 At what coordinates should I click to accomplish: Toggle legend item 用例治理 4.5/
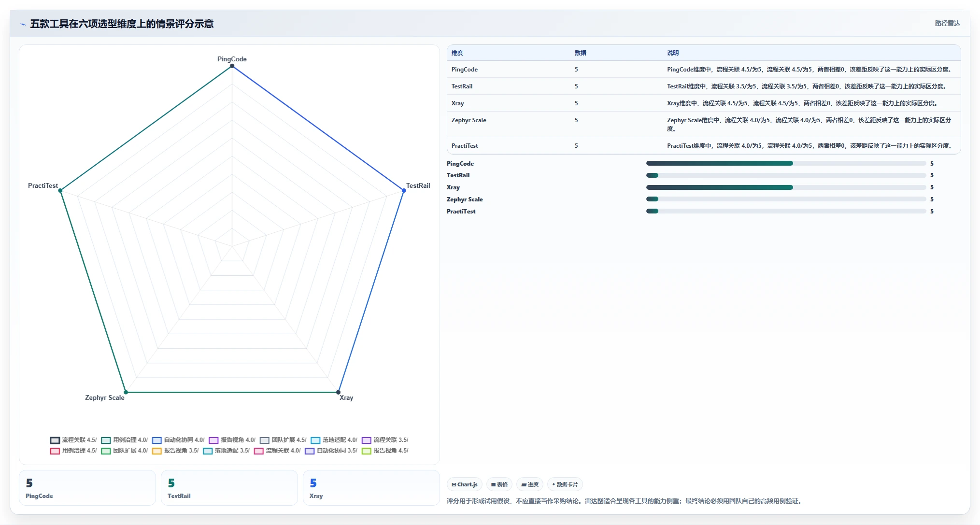73,451
